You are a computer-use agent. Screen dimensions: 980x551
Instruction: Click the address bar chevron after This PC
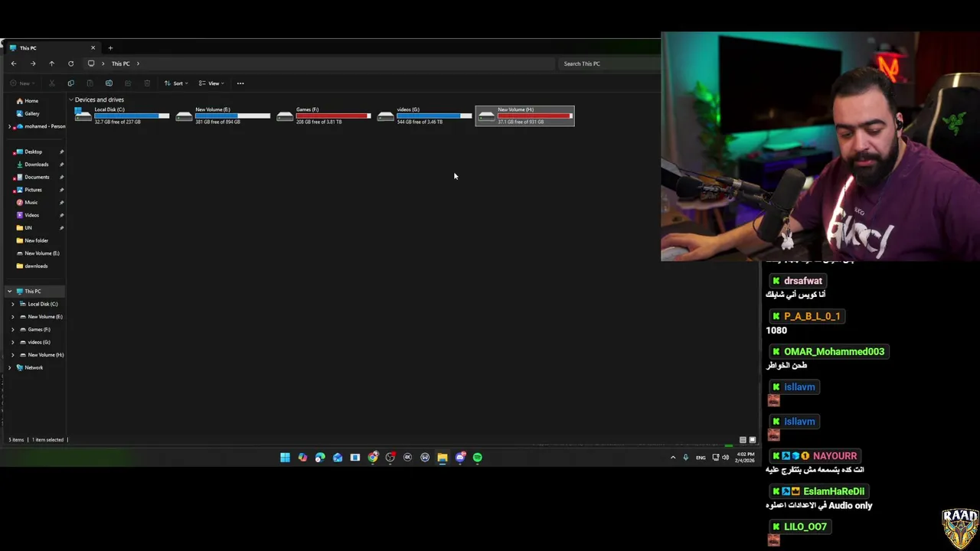click(138, 64)
